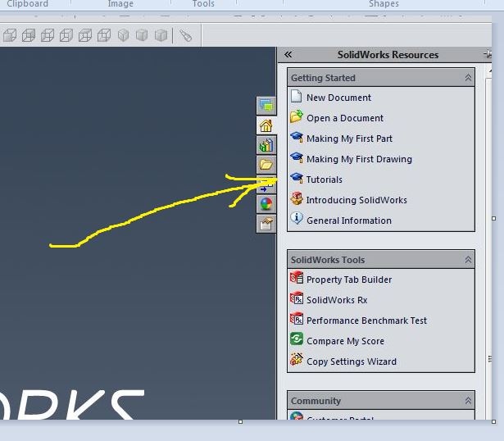Collapse the Community section
The height and width of the screenshot is (441, 504).
(x=468, y=401)
